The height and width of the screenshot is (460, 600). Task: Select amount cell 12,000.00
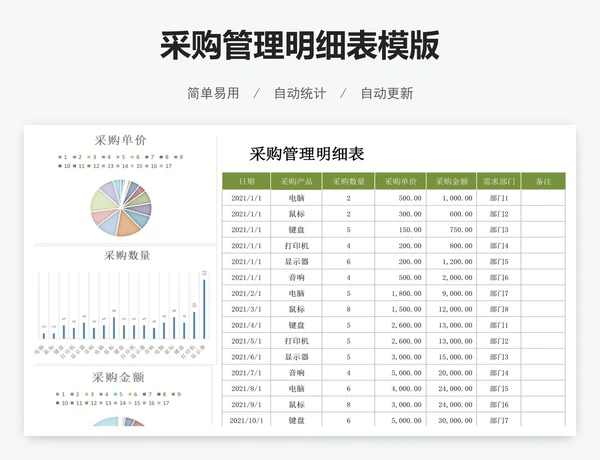click(452, 309)
